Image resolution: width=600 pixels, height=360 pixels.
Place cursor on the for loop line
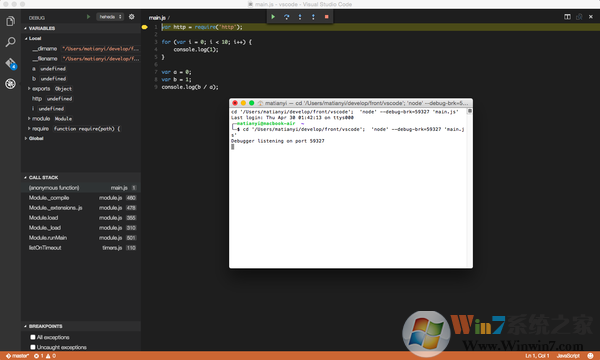pos(207,42)
